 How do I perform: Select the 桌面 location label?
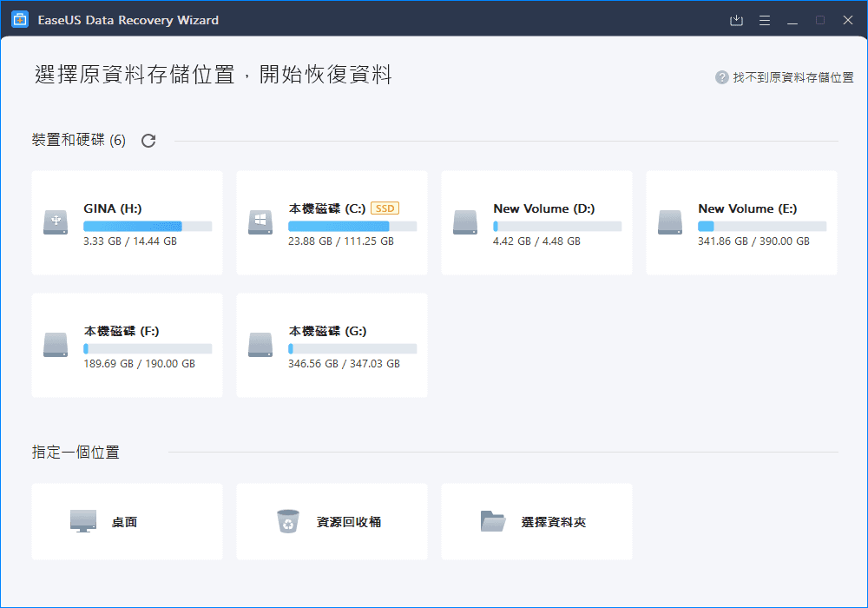[x=124, y=522]
